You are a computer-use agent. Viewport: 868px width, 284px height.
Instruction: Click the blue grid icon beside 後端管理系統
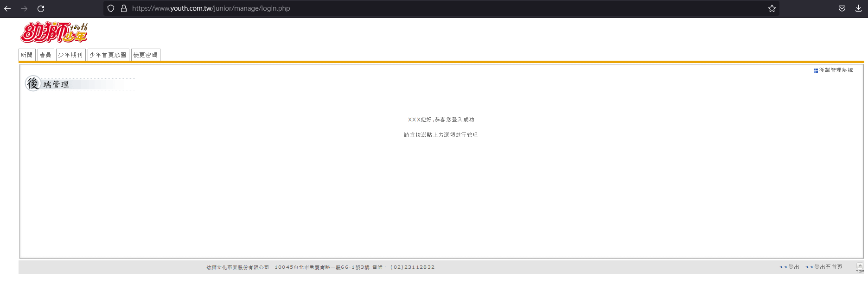pyautogui.click(x=816, y=70)
